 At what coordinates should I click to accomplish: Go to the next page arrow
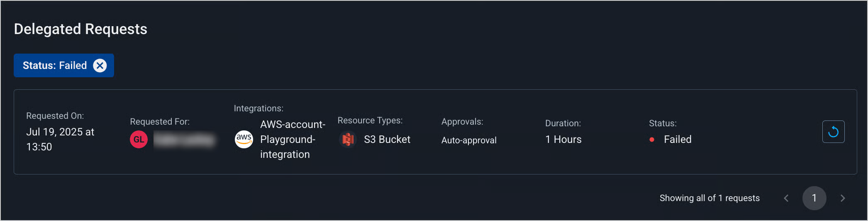pyautogui.click(x=842, y=198)
